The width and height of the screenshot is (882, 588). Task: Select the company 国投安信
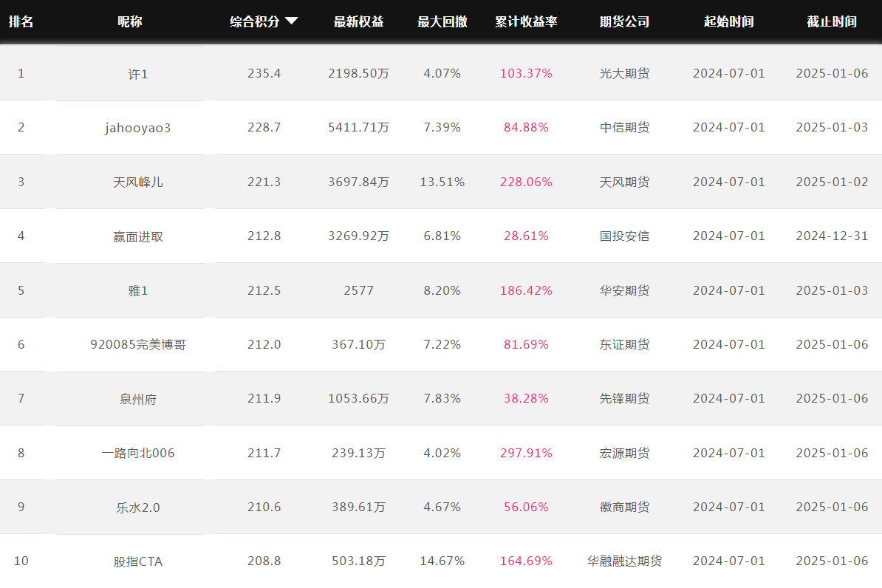[624, 236]
